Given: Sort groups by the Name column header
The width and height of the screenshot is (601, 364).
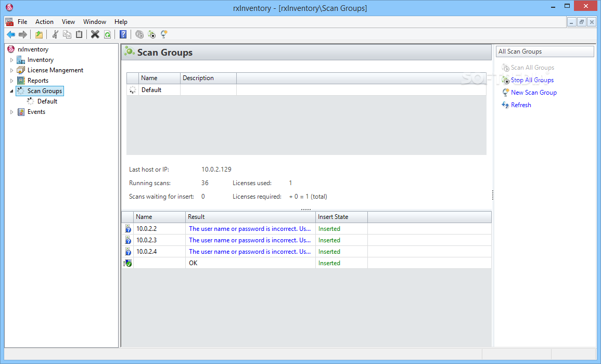Looking at the screenshot, I should click(x=159, y=78).
